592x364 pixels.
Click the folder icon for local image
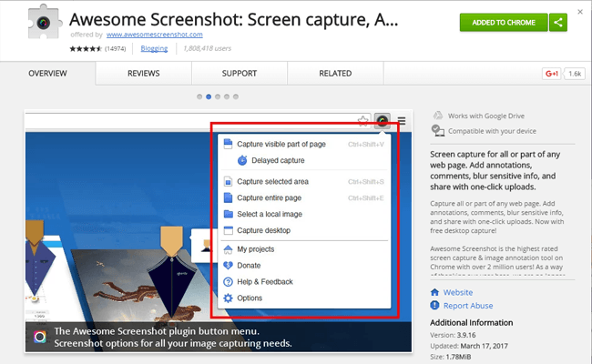click(228, 214)
